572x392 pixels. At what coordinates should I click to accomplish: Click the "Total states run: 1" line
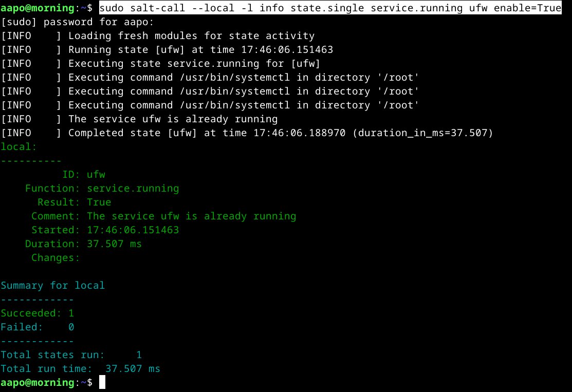(x=71, y=355)
